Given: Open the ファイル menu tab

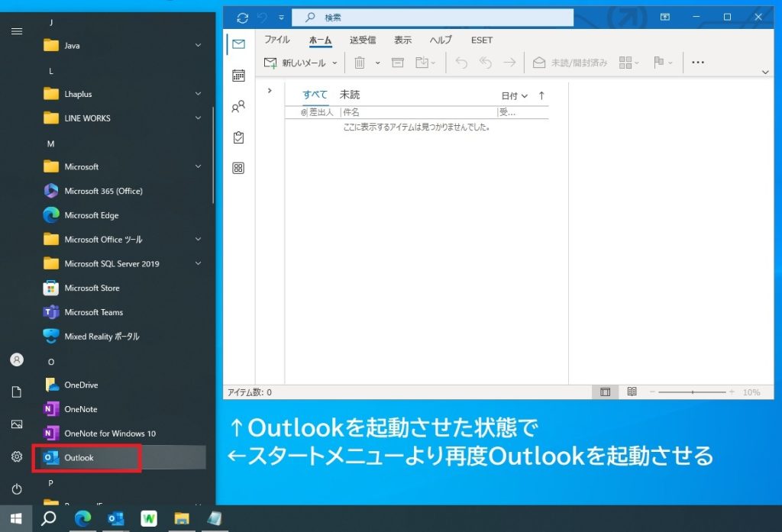Looking at the screenshot, I should (x=276, y=40).
